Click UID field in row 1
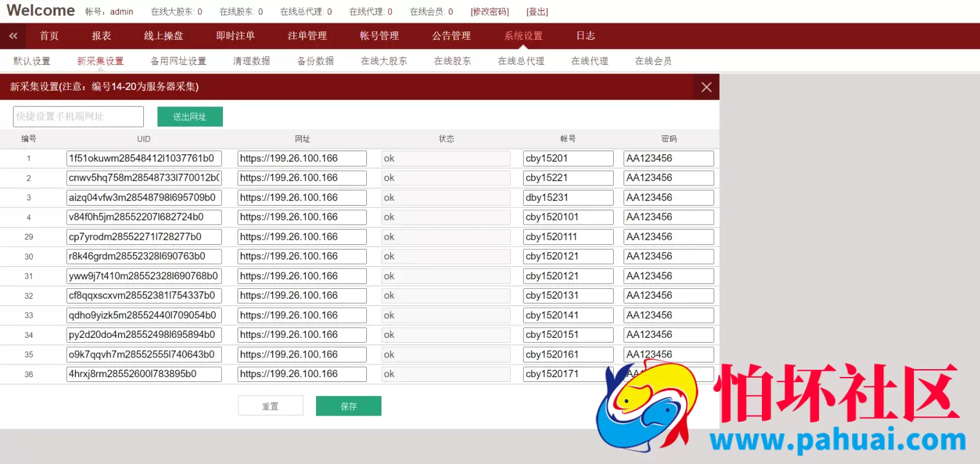Image resolution: width=980 pixels, height=464 pixels. point(144,159)
